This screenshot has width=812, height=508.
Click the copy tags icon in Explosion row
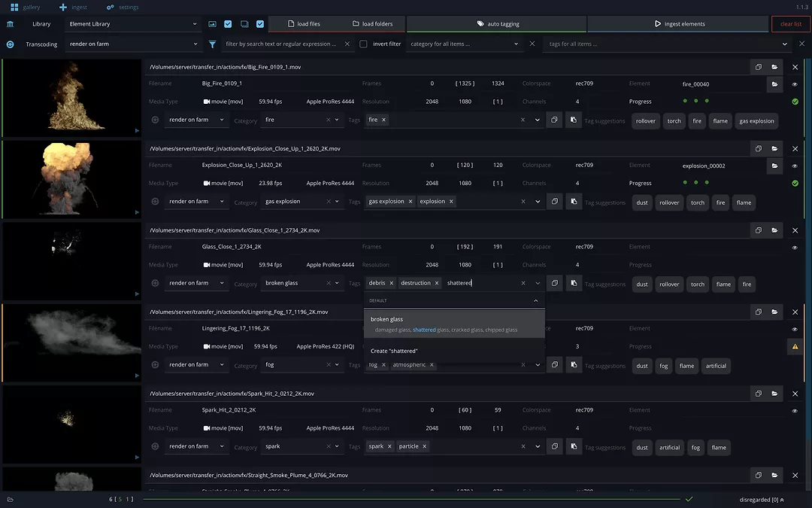[554, 202]
